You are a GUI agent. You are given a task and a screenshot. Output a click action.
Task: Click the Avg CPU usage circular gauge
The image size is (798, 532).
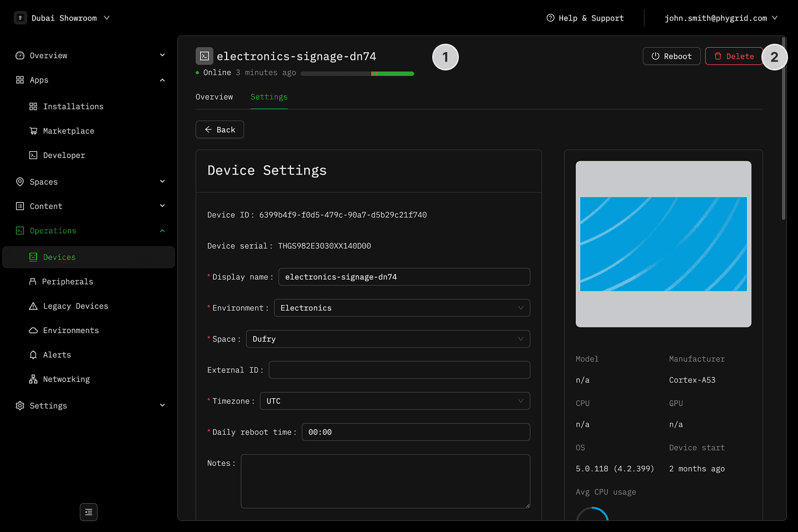592,514
